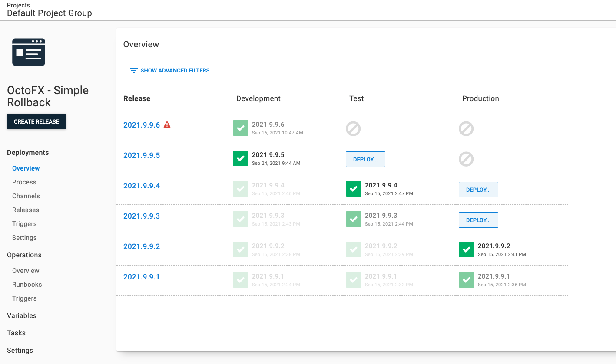Viewport: 616px width, 364px height.
Task: Click the green check icon for 2021.9.9.4 in Test
Action: click(x=353, y=189)
